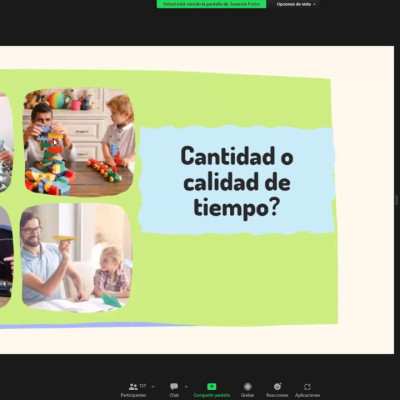400x400 pixels.
Task: Click the Participantes label text
Action: pyautogui.click(x=133, y=395)
